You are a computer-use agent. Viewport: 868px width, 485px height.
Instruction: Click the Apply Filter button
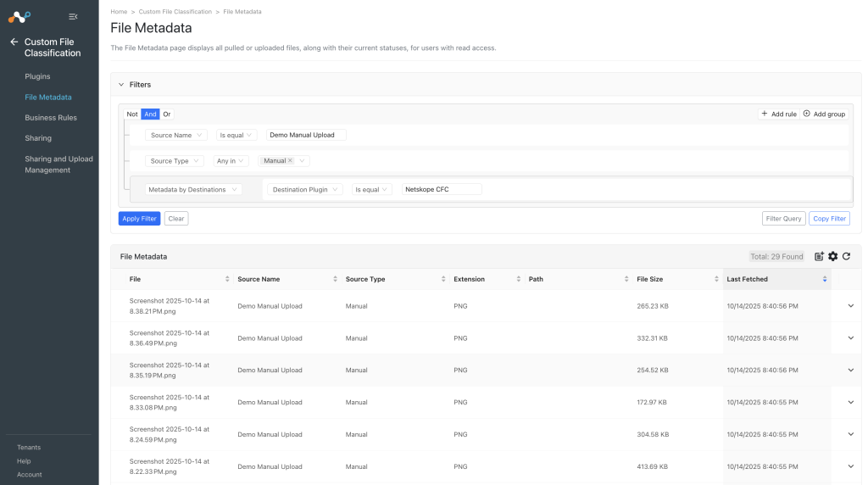[x=140, y=219]
